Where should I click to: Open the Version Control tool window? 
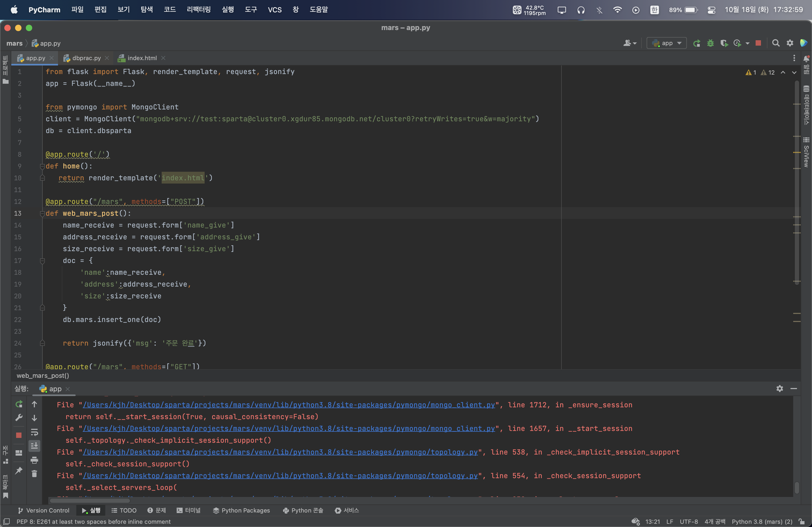[44, 510]
